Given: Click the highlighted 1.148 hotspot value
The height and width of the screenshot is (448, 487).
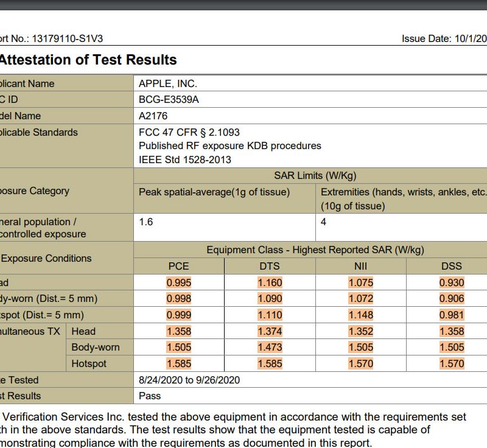Looking at the screenshot, I should [x=360, y=315].
